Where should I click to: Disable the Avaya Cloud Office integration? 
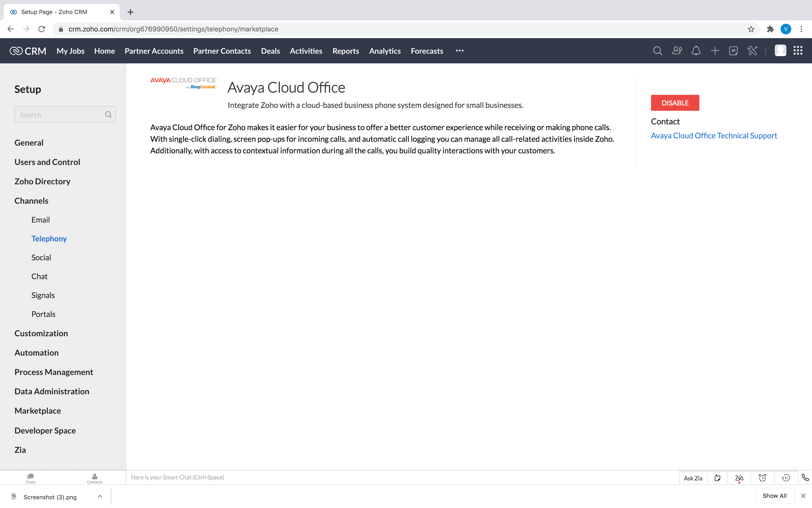(675, 103)
